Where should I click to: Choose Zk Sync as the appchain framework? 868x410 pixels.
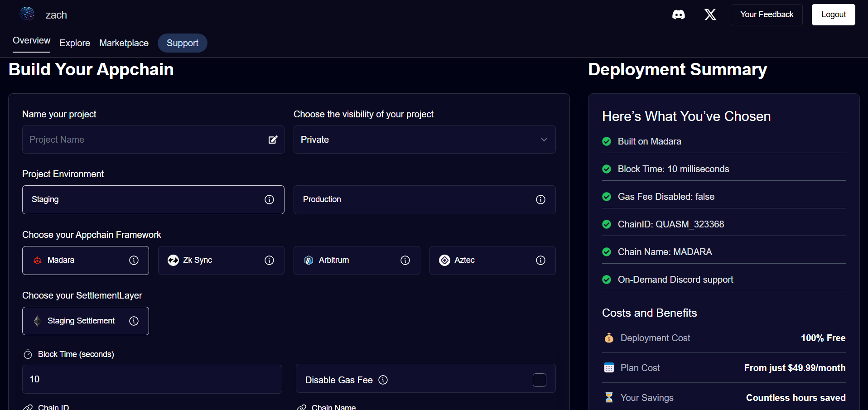(221, 260)
